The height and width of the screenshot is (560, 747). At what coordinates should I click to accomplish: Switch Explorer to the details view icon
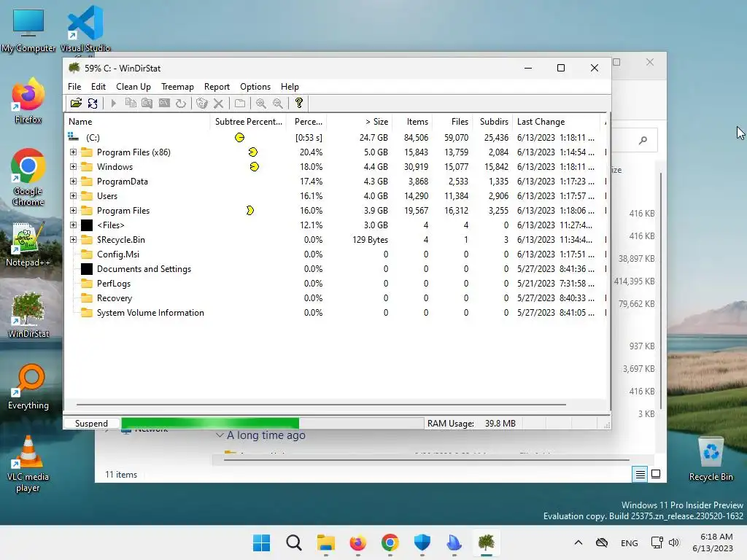click(x=640, y=474)
